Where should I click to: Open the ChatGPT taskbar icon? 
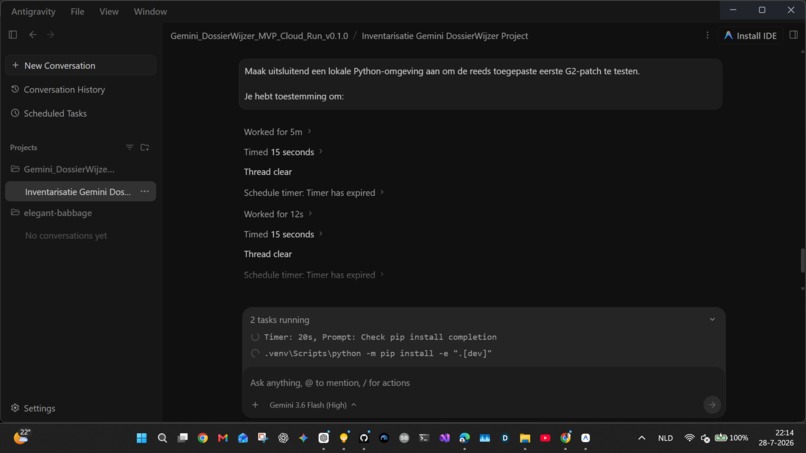pyautogui.click(x=283, y=438)
